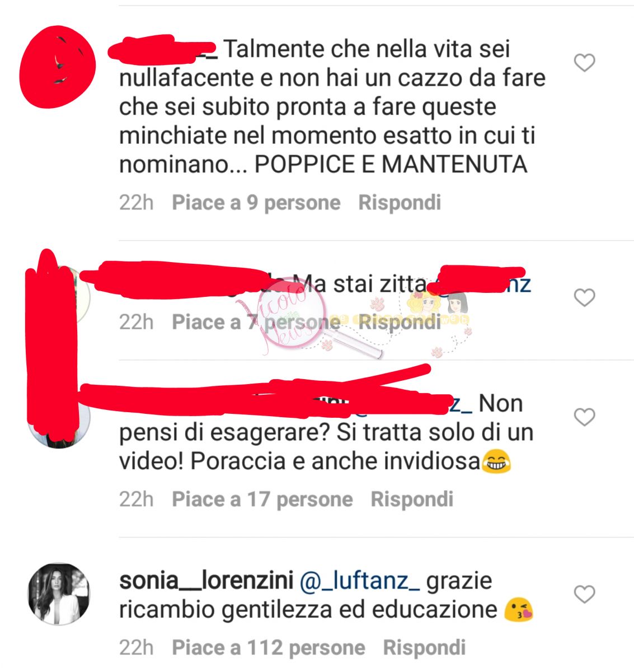
Task: Like the "Poraccia e anche invidiosa" comment
Action: pyautogui.click(x=585, y=417)
